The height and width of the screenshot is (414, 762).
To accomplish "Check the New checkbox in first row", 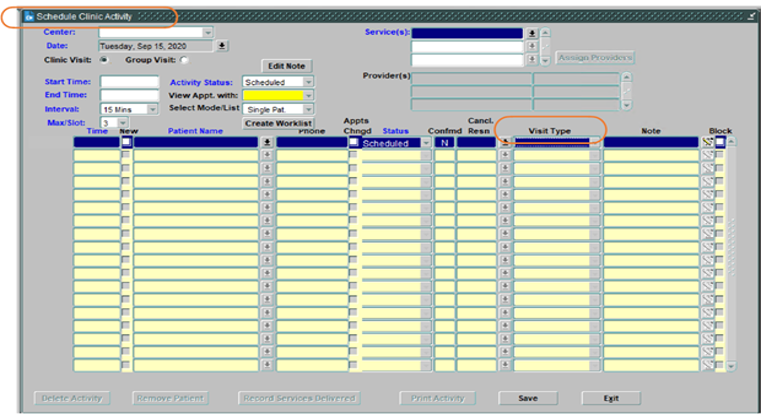I will coord(126,143).
